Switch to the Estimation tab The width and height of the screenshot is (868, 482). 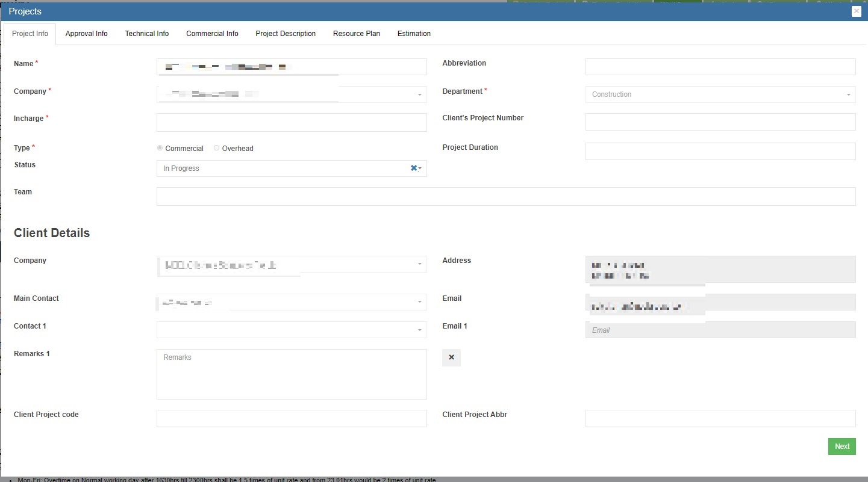[414, 34]
